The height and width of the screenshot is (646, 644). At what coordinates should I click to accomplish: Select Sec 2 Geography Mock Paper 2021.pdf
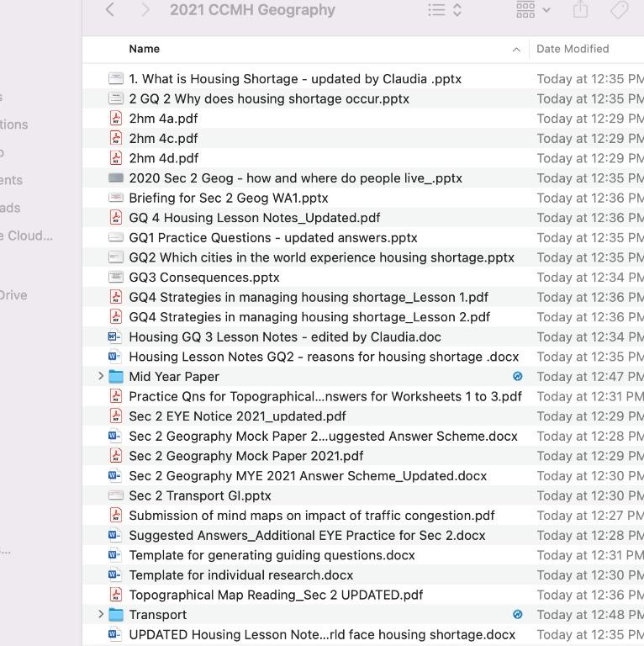point(245,456)
